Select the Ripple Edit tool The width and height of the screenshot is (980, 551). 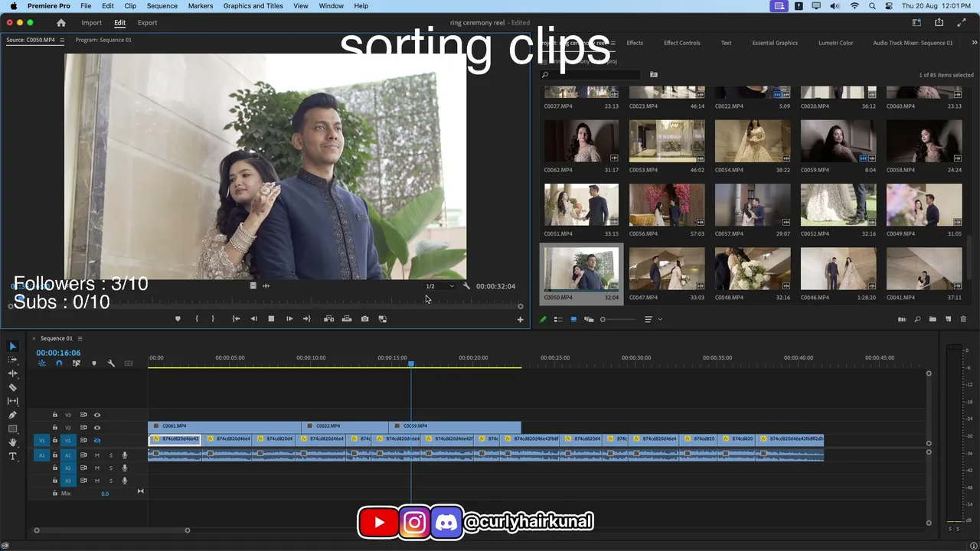pyautogui.click(x=12, y=373)
